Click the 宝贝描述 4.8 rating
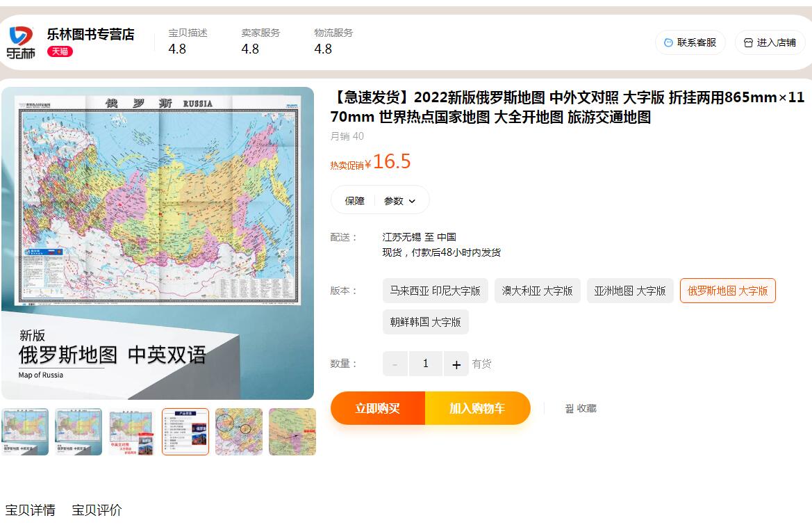Screen dimensions: 812x527 (188, 41)
